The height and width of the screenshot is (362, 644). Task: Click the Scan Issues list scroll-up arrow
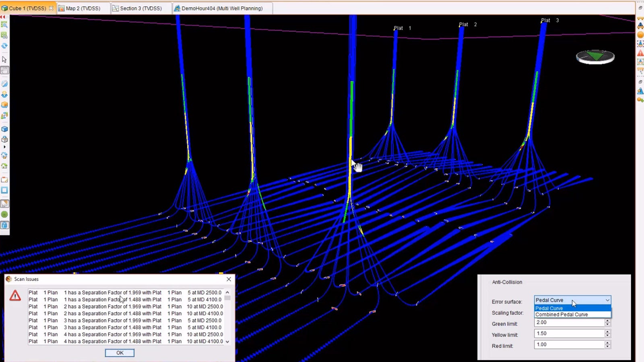tap(227, 292)
